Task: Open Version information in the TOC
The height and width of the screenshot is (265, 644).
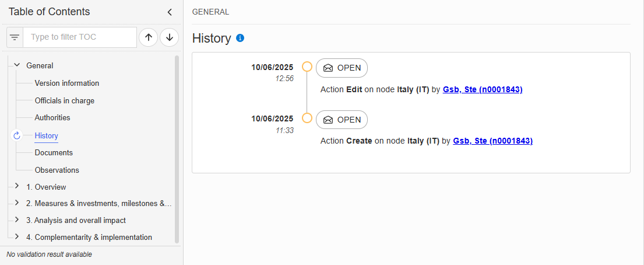Action: (x=67, y=83)
